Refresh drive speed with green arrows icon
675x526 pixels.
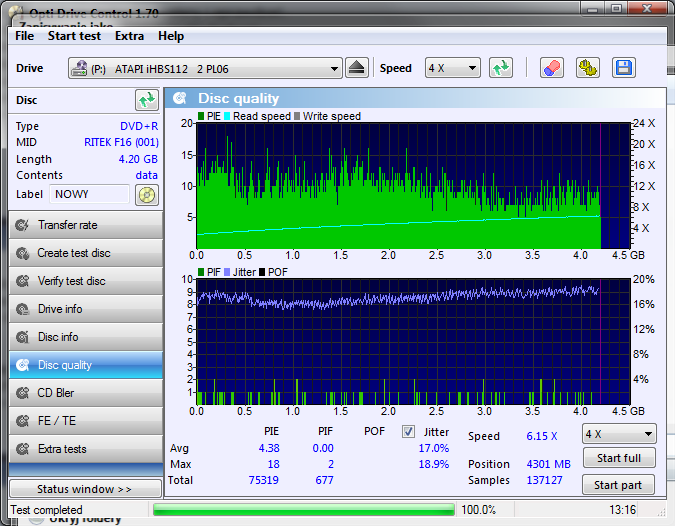point(501,68)
